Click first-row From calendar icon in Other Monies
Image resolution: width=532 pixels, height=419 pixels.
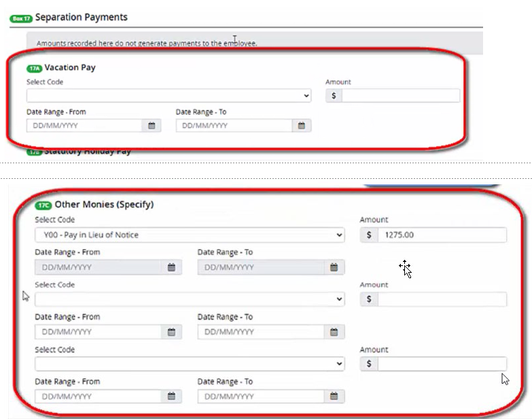pyautogui.click(x=171, y=267)
